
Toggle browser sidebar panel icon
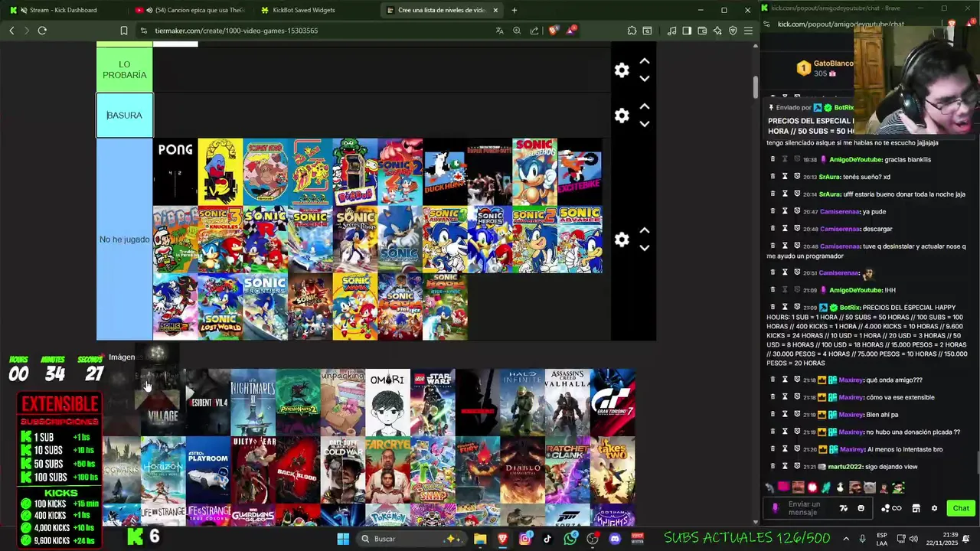[x=687, y=31]
